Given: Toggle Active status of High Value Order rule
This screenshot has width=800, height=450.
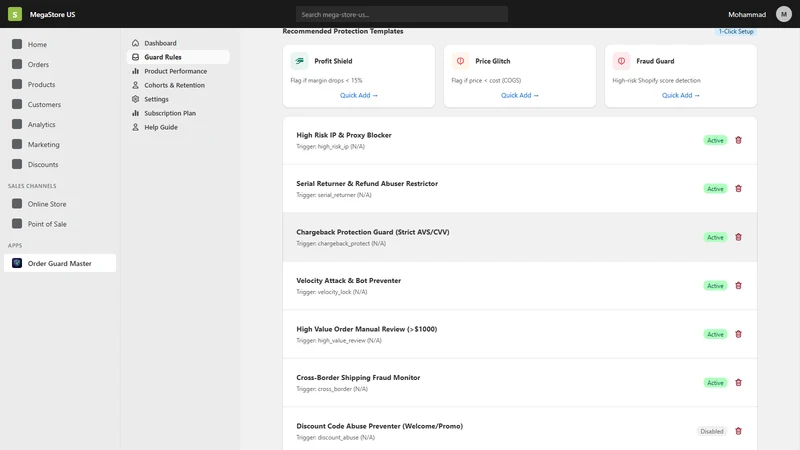Looking at the screenshot, I should click(715, 334).
